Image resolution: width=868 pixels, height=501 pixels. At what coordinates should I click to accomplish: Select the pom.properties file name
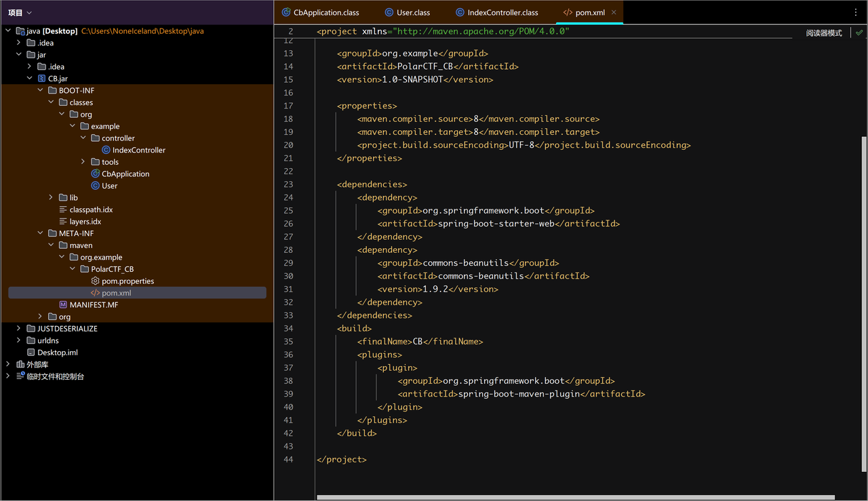(x=127, y=281)
